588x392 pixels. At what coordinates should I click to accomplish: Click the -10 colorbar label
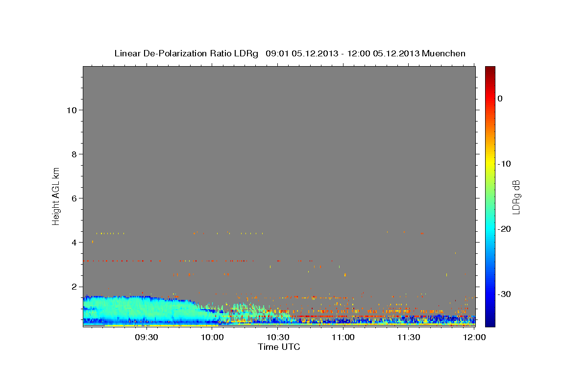(504, 164)
